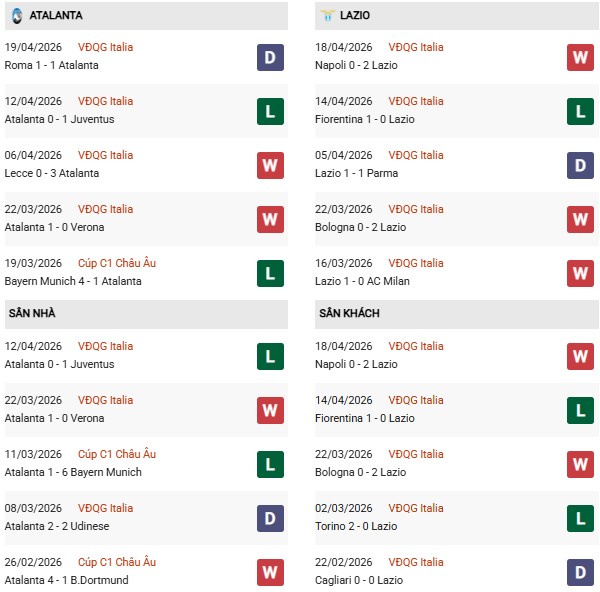
Task: Open Cúp C1 Châu Âu link dated 19/03/2026
Action: click(115, 264)
